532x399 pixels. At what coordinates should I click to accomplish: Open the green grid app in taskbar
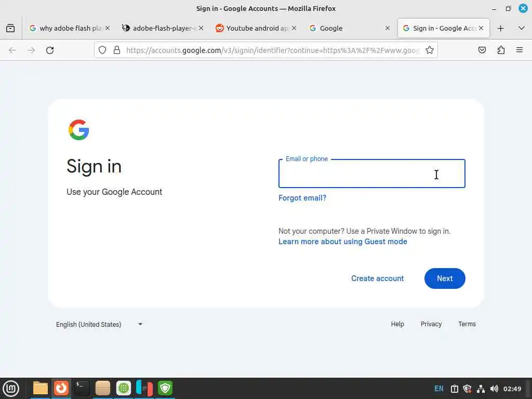point(124,388)
